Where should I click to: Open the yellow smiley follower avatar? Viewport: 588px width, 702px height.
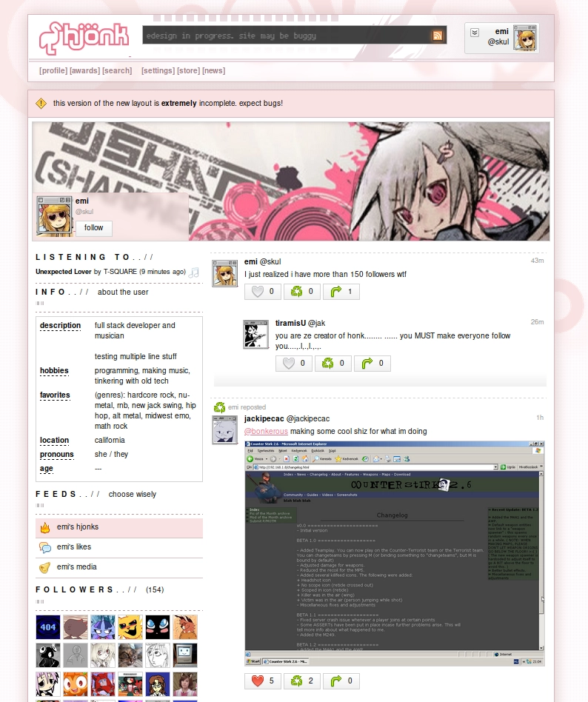coord(130,626)
